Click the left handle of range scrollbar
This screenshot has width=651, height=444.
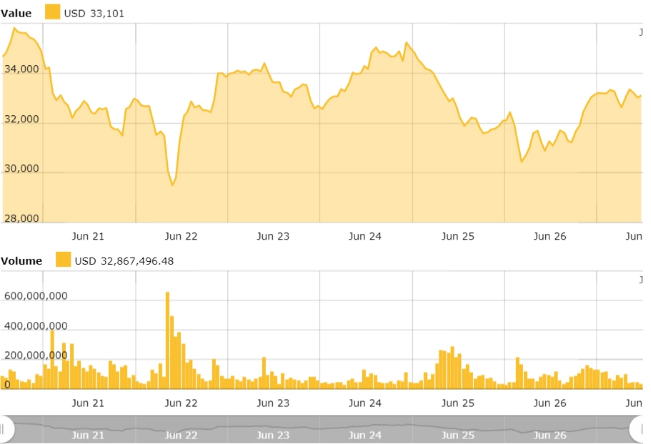point(6,429)
